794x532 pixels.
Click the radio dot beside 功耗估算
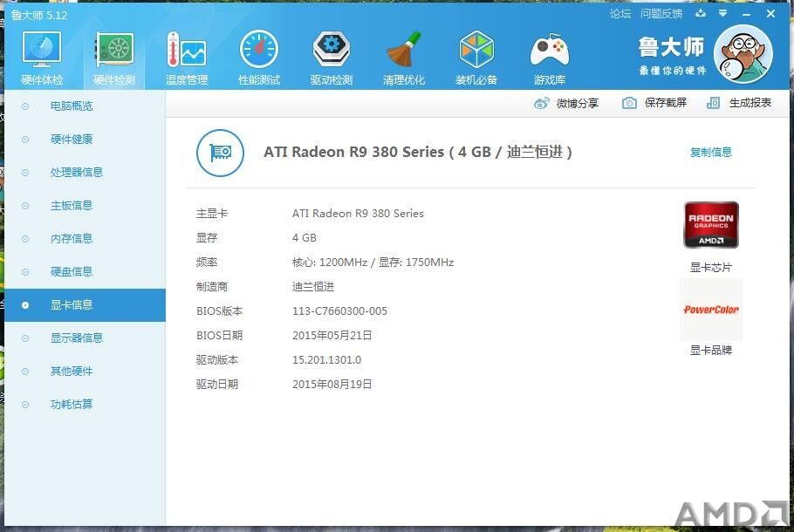[x=25, y=405]
